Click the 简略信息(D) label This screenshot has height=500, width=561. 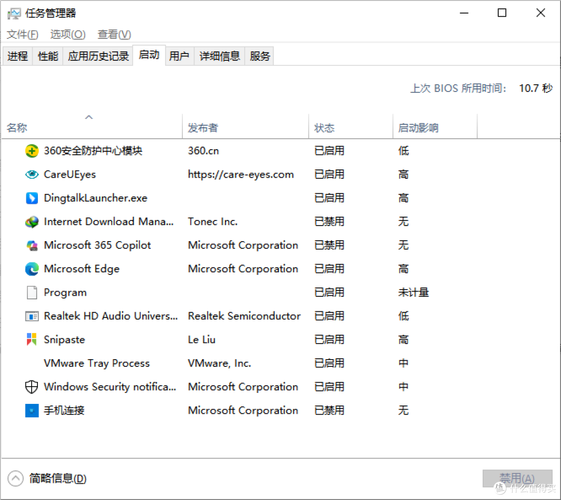tap(58, 478)
